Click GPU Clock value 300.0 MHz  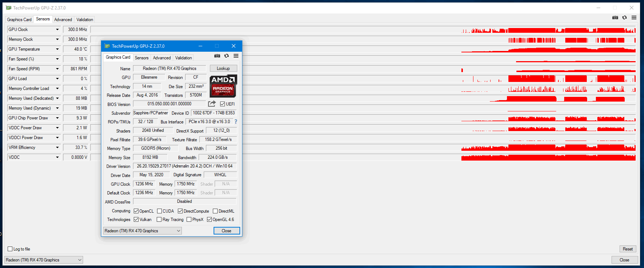(76, 29)
